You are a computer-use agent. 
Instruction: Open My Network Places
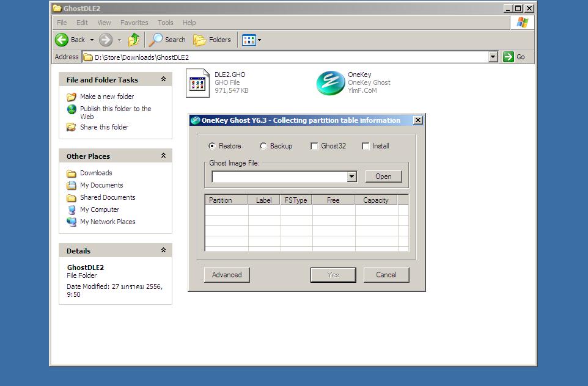click(108, 222)
